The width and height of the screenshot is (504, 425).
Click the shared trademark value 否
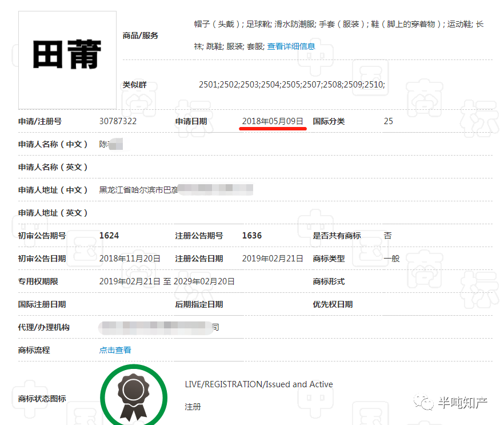(x=388, y=236)
